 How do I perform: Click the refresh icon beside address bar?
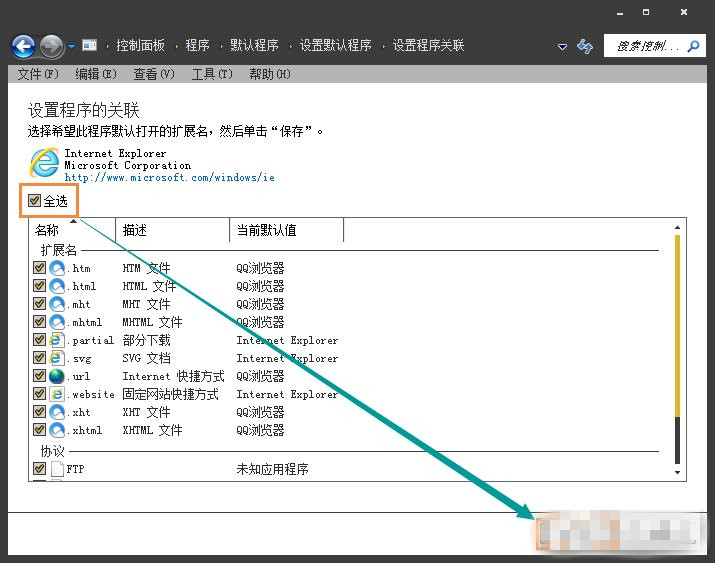click(x=585, y=46)
